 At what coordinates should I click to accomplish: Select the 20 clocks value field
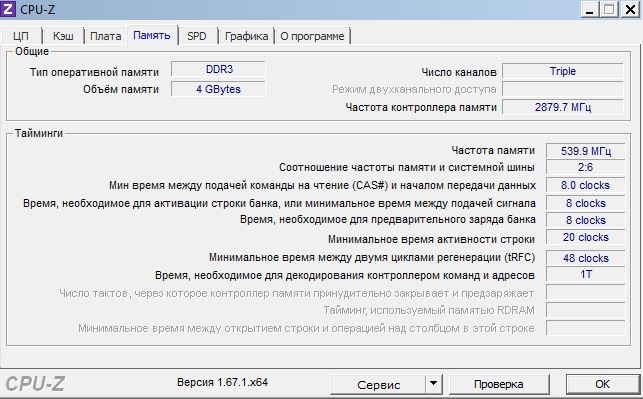point(586,237)
